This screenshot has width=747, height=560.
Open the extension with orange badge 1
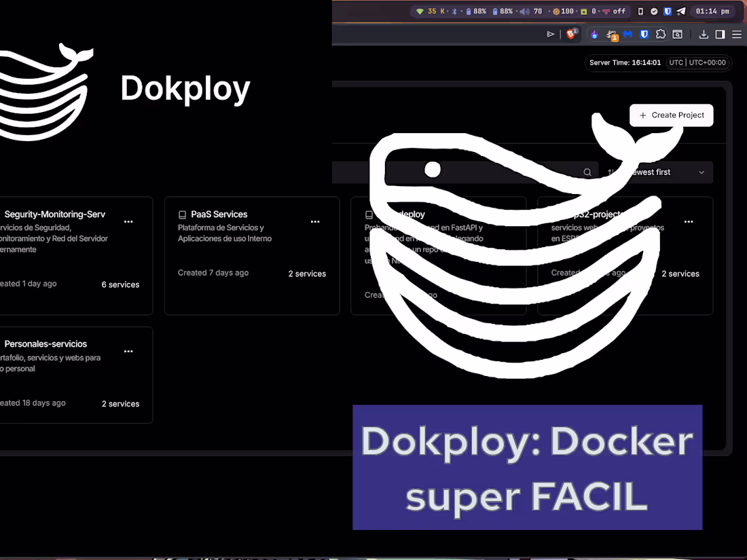pos(612,35)
